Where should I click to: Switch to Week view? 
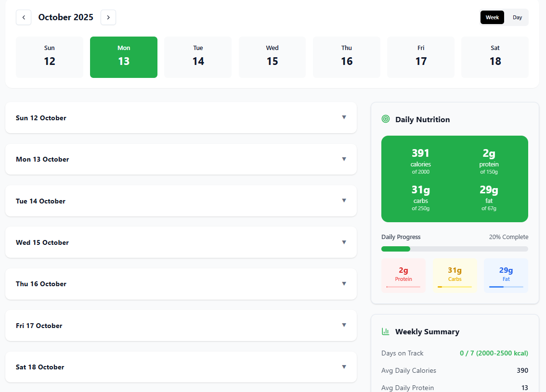492,17
